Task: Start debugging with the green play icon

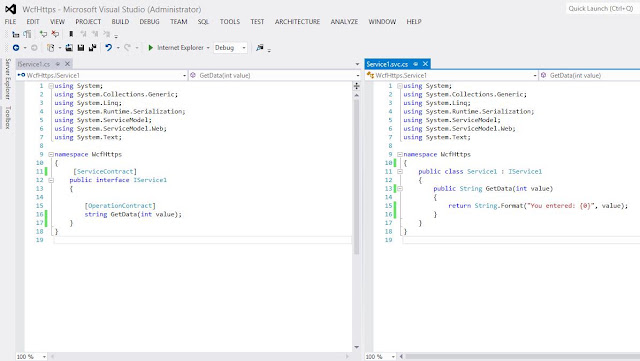Action: (x=151, y=48)
